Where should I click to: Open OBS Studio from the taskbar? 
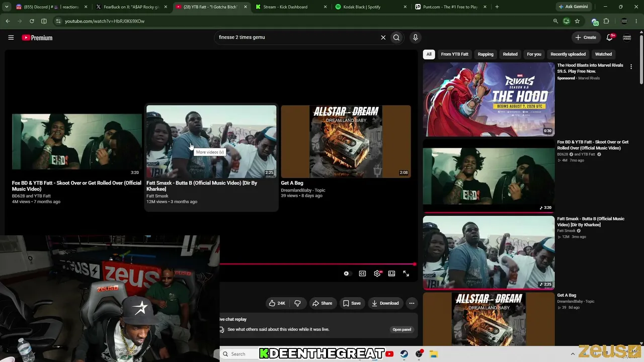[x=419, y=354]
